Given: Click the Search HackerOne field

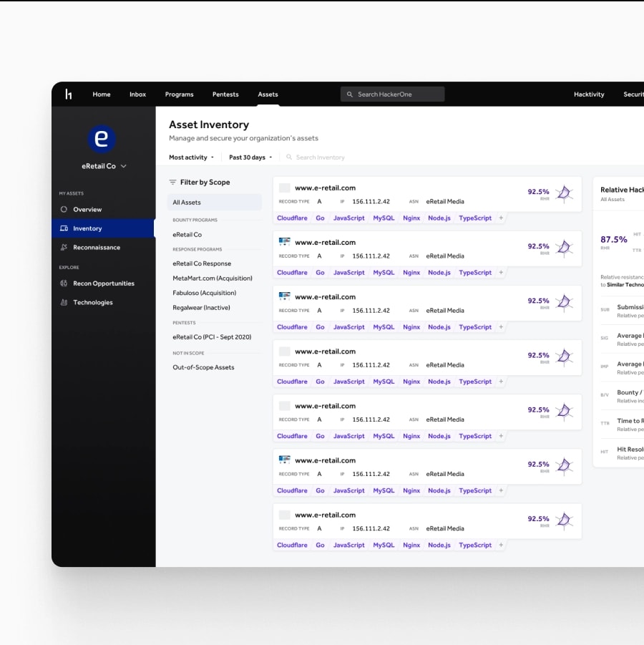Looking at the screenshot, I should click(x=392, y=94).
